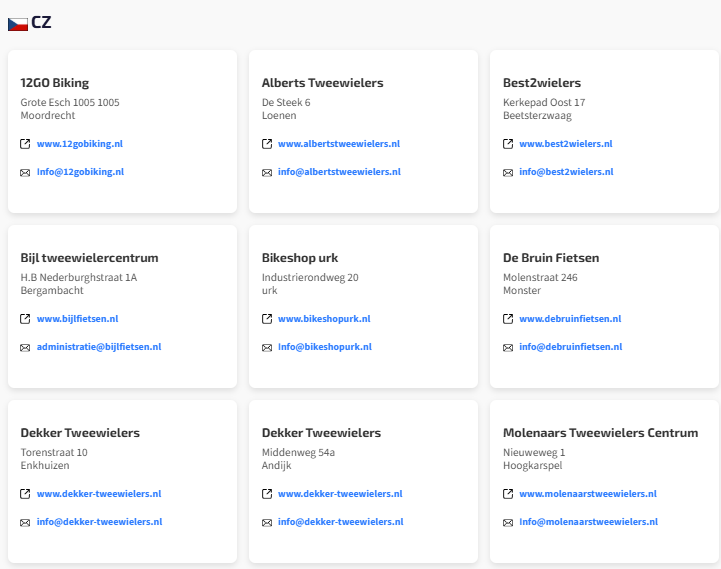Click Dekker Tweewielers title above Middenweg 54a

(321, 433)
